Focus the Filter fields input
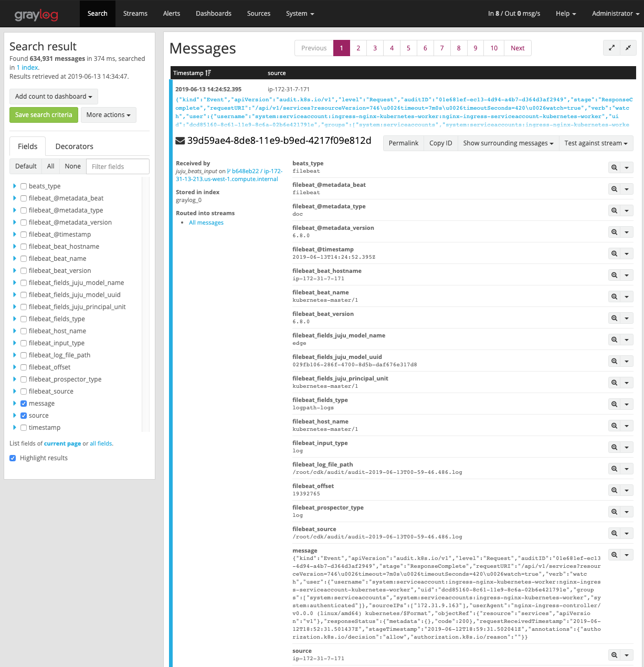 click(118, 166)
